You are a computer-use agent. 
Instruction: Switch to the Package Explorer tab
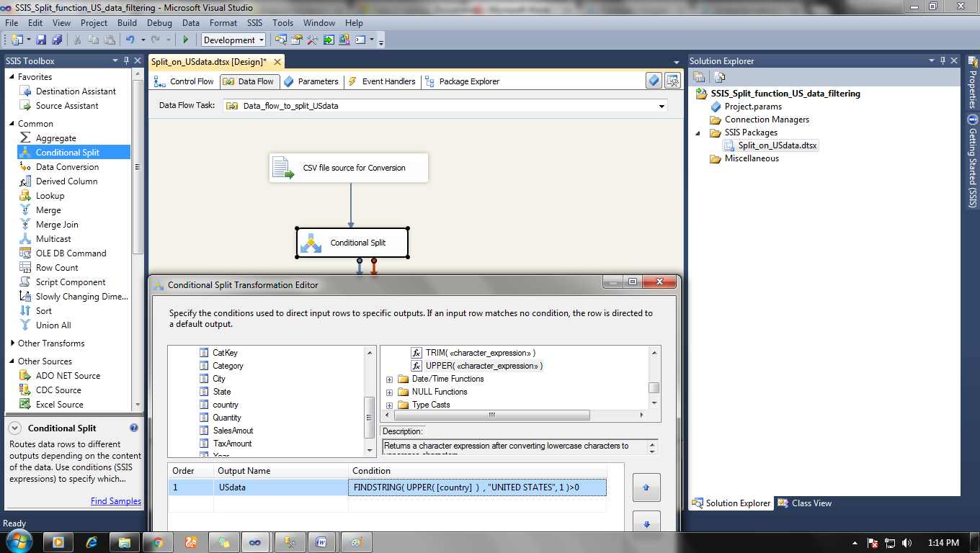[462, 81]
